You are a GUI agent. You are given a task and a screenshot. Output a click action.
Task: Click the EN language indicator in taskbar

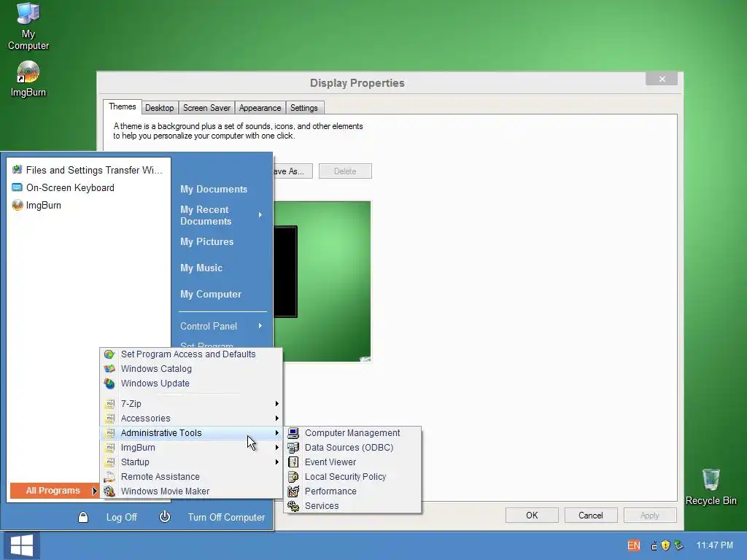(634, 545)
